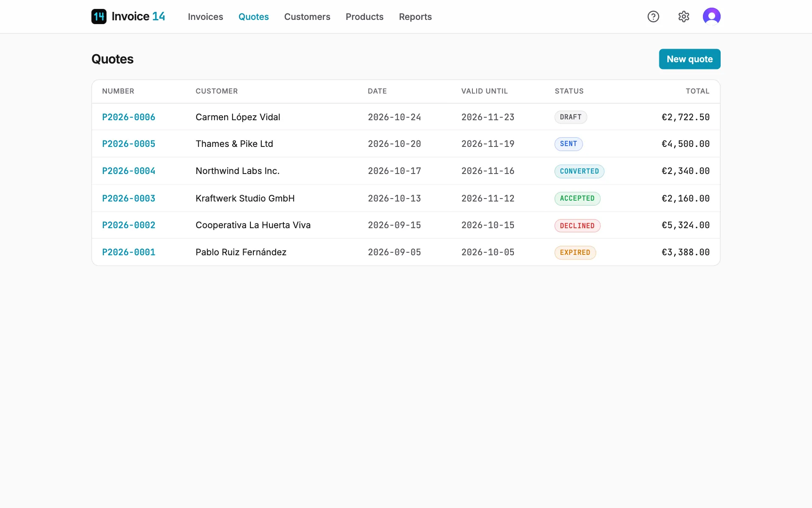The height and width of the screenshot is (508, 812).
Task: Select customer Thames & Pike Ltd
Action: [x=234, y=144]
